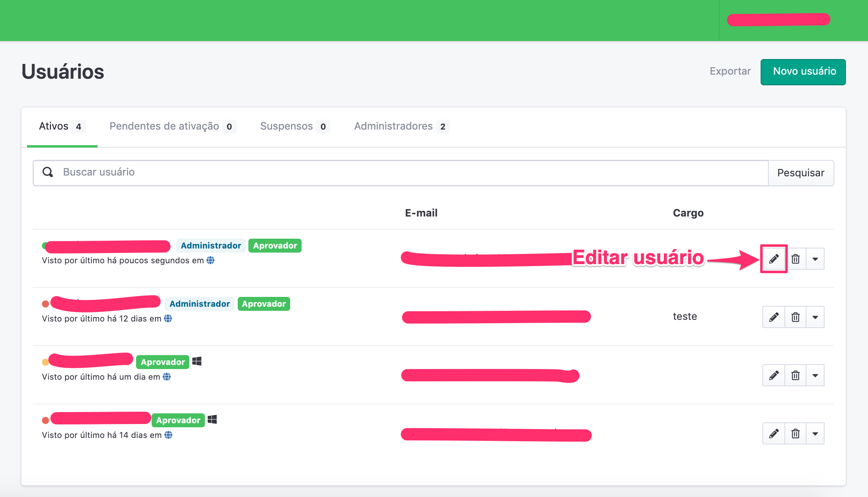Image resolution: width=868 pixels, height=497 pixels.
Task: Focus the Buscar usuário search field
Action: 401,173
